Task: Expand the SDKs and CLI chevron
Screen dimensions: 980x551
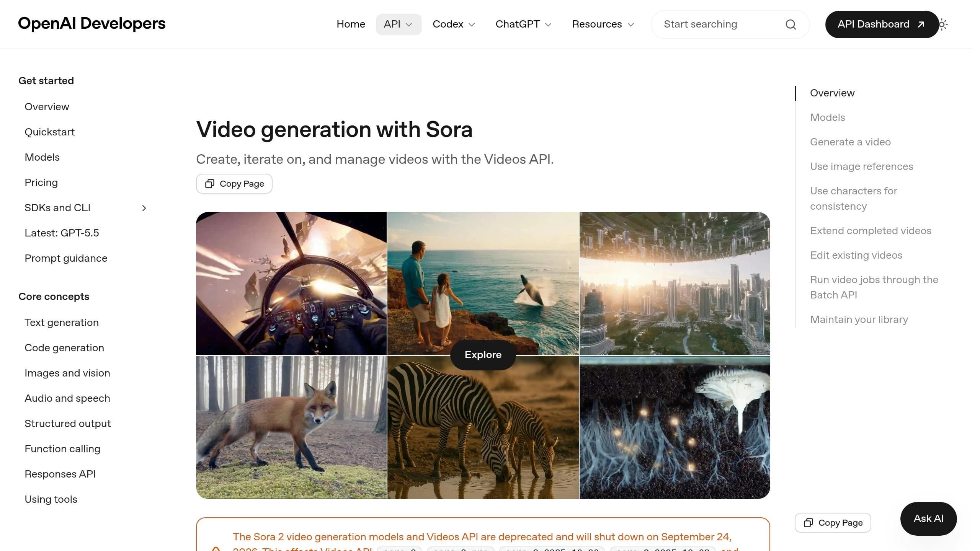Action: 144,208
